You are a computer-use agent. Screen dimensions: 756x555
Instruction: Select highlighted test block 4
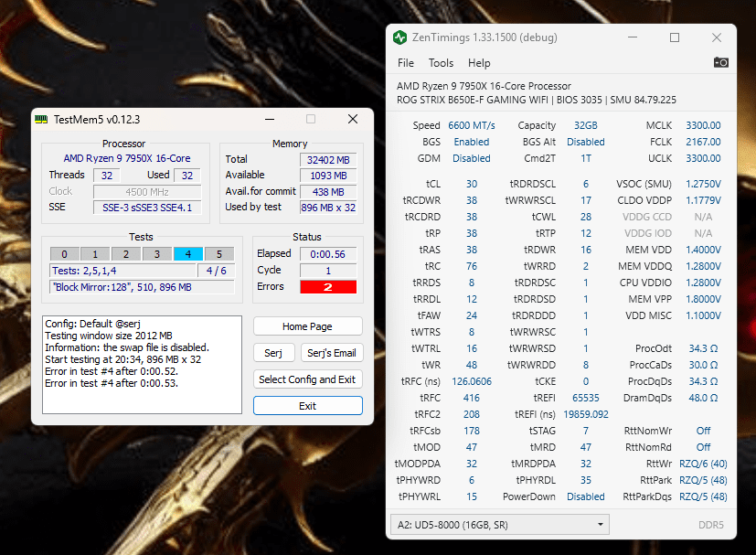(x=188, y=254)
